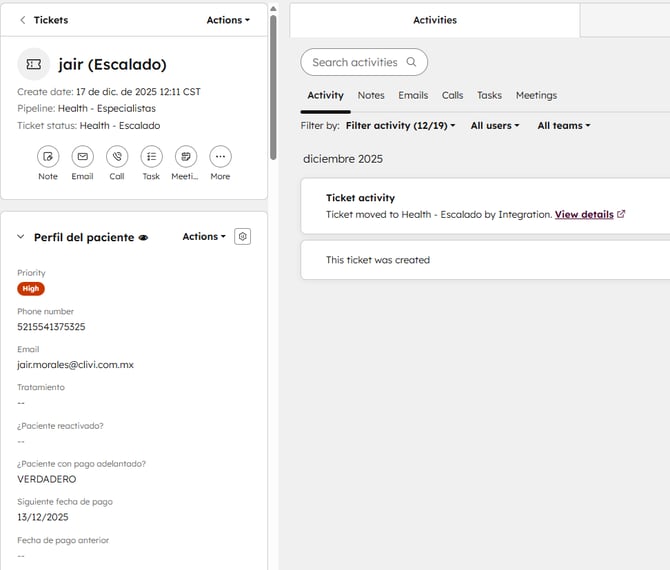Click the gear settings icon in Perfil del paciente

[x=242, y=237]
